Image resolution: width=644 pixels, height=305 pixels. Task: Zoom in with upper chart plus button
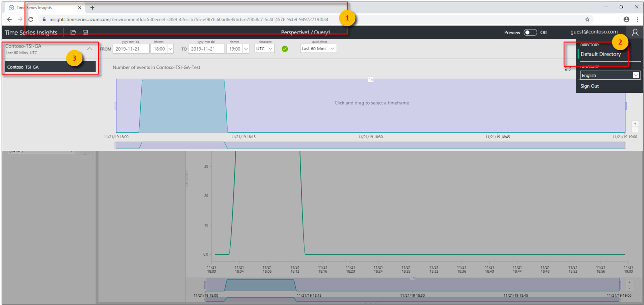pos(635,124)
